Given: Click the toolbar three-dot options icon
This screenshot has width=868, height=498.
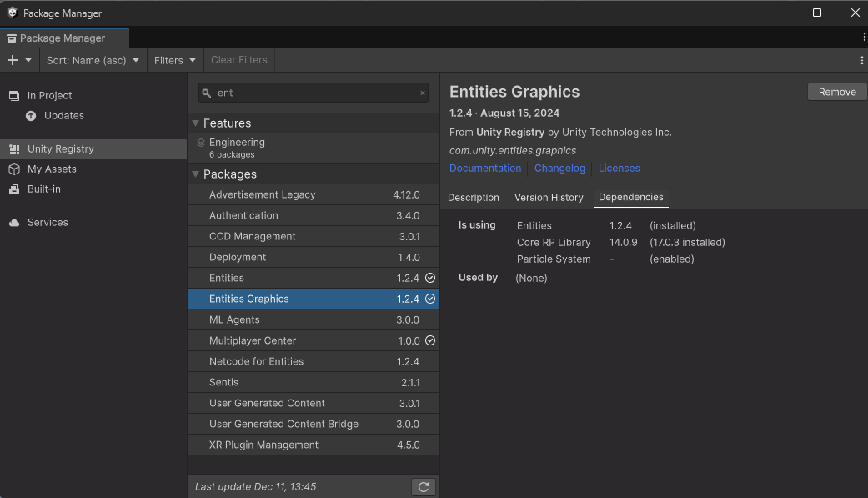Looking at the screenshot, I should pos(861,60).
